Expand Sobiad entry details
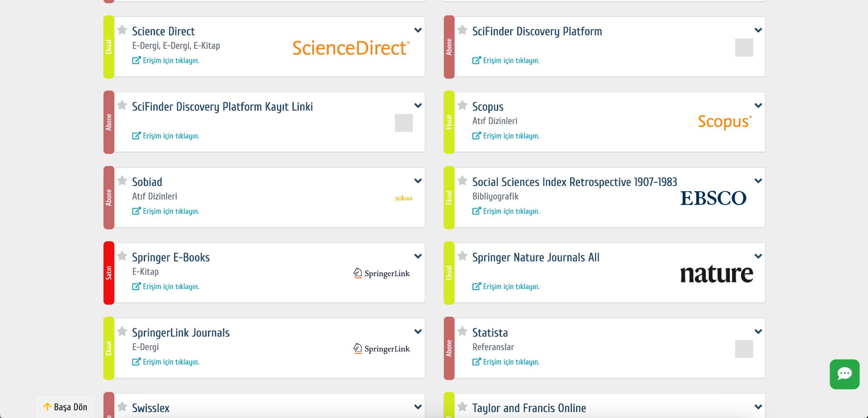Screen dimensions: 868x418 pos(418,181)
